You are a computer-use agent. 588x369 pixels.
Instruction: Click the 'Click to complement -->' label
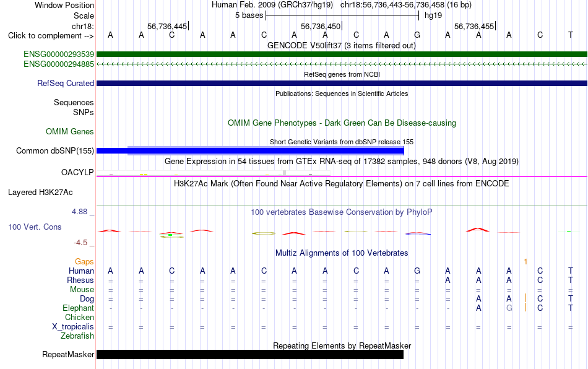point(51,36)
